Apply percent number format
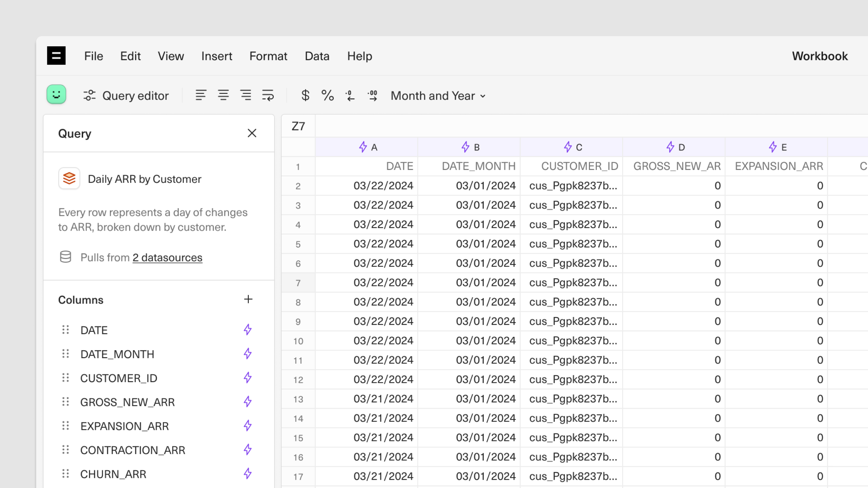The width and height of the screenshot is (868, 488). point(327,95)
